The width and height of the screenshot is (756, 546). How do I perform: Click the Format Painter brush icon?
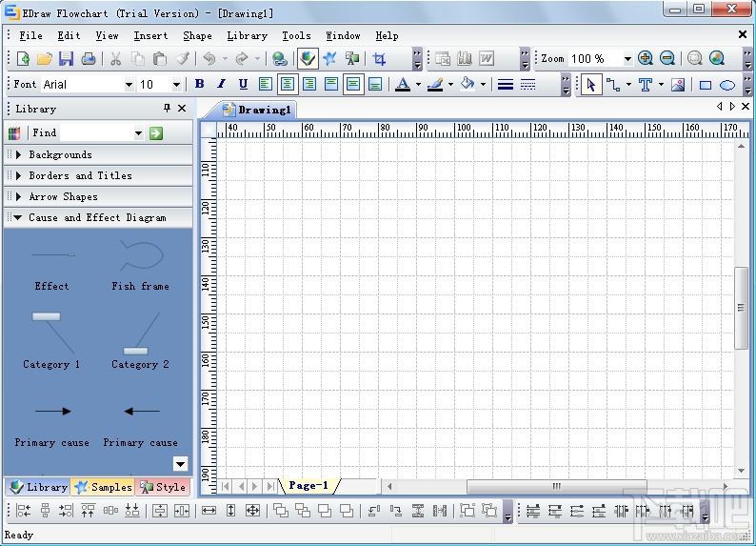tap(182, 59)
